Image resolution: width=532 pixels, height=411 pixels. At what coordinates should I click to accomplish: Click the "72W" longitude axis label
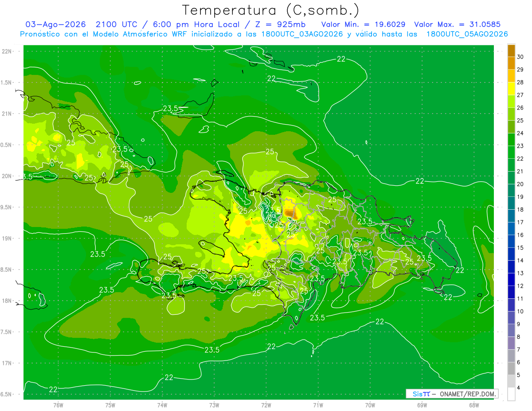(x=266, y=405)
